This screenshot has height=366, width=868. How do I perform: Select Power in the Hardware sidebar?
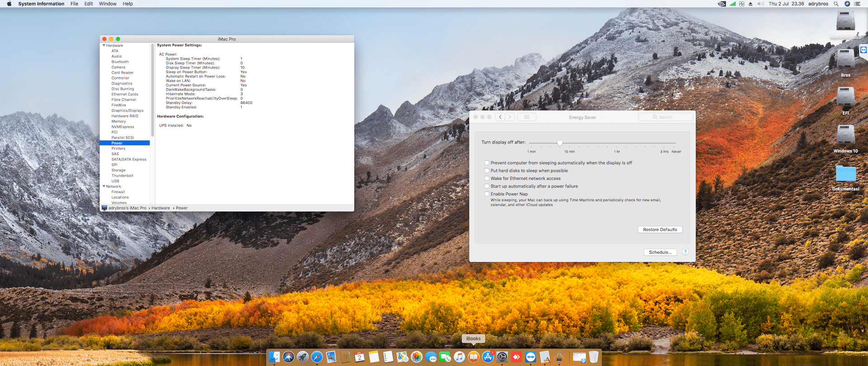[x=125, y=143]
